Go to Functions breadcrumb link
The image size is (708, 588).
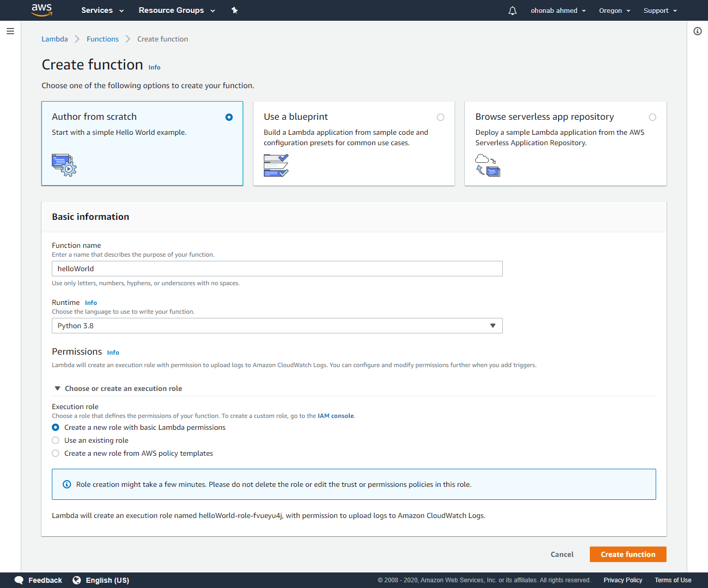[x=103, y=39]
